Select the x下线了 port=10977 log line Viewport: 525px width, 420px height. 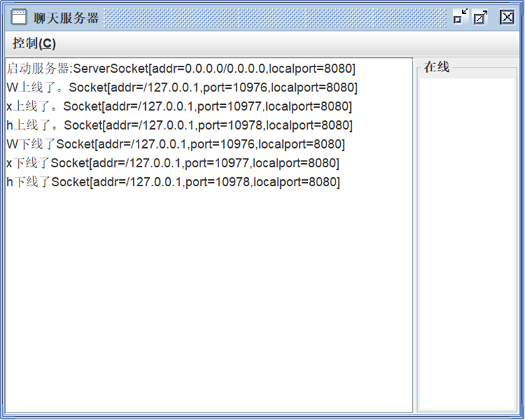tap(173, 163)
